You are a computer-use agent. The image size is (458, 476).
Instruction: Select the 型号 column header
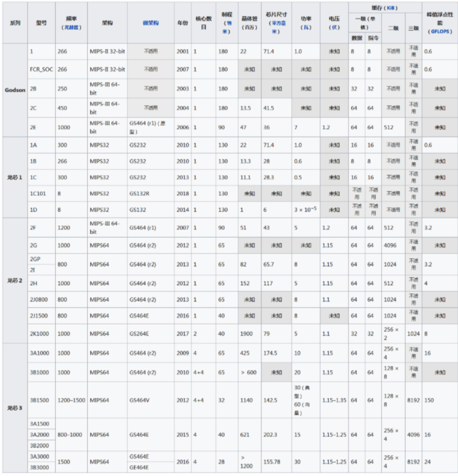click(41, 23)
